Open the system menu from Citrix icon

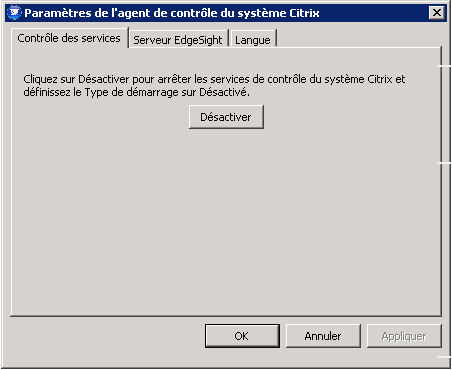coord(14,13)
